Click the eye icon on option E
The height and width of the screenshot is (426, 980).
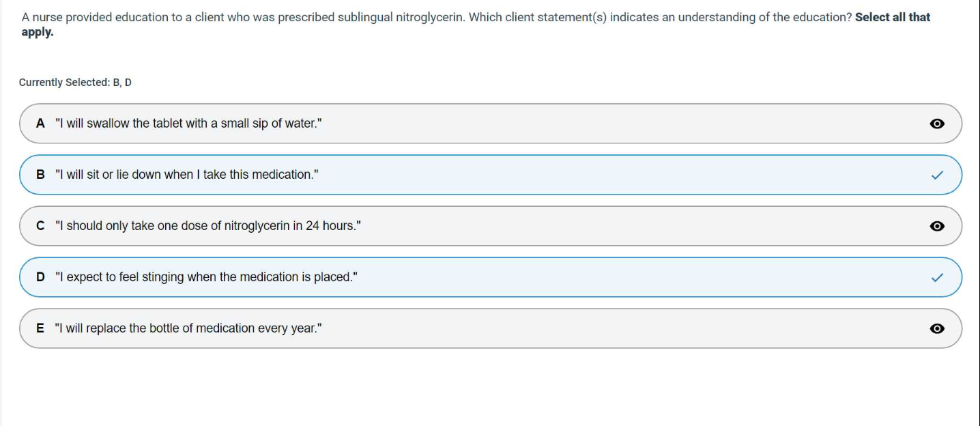click(937, 328)
